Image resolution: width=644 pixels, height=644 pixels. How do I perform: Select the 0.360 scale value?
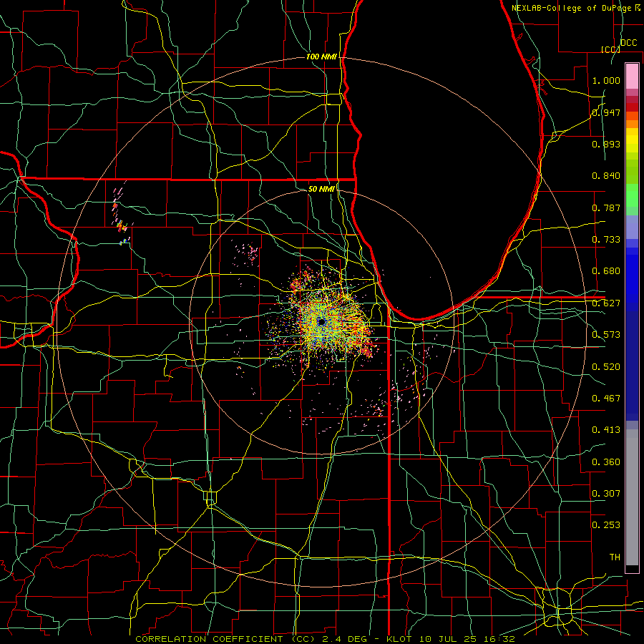(x=606, y=462)
